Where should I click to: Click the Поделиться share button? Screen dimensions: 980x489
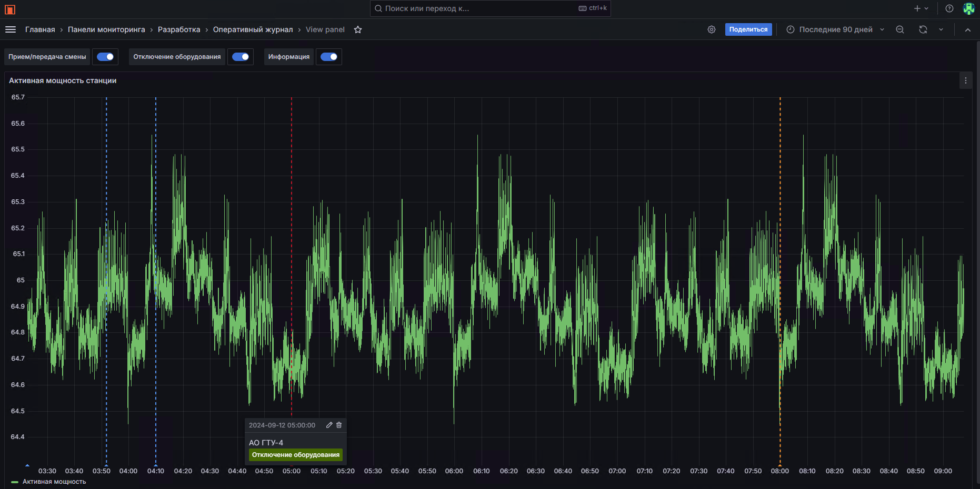[748, 29]
